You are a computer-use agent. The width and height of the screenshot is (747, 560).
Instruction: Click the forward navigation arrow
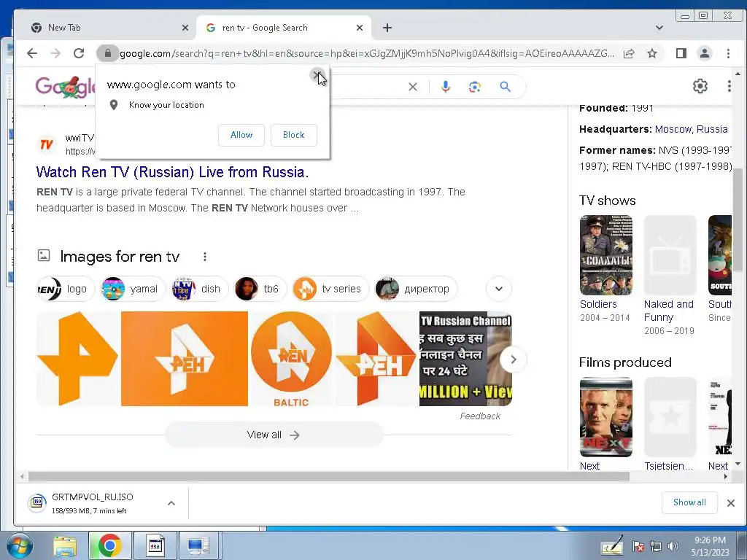pyautogui.click(x=55, y=53)
